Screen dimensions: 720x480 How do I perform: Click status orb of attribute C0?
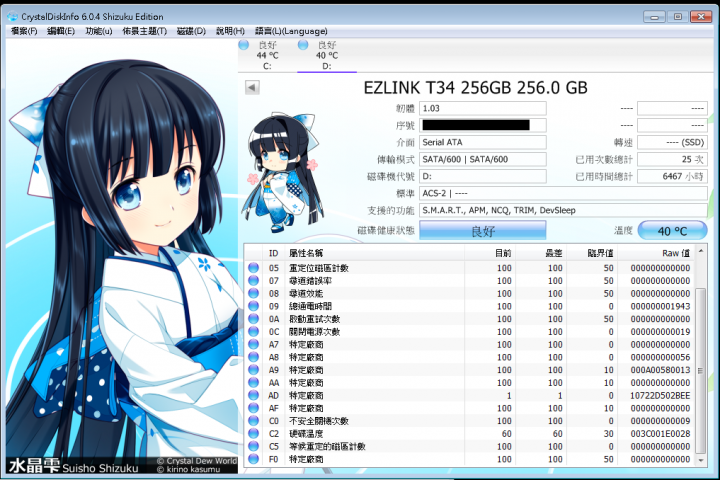coord(253,421)
